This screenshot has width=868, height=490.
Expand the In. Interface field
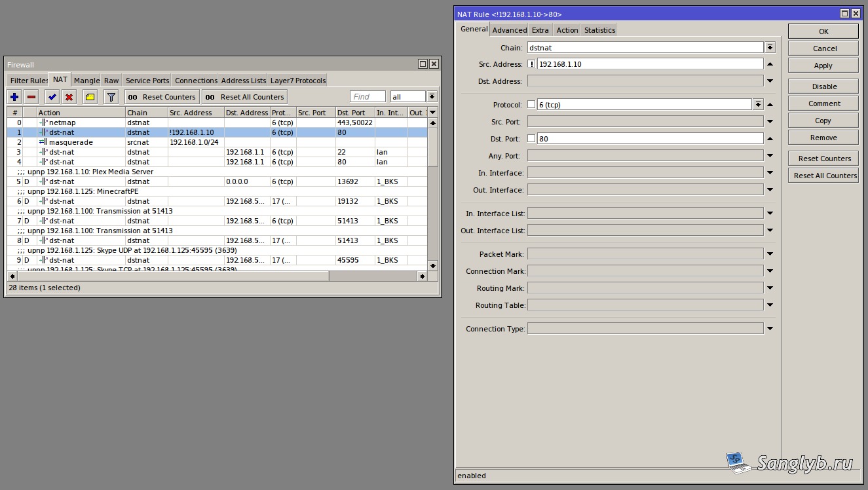pyautogui.click(x=770, y=173)
